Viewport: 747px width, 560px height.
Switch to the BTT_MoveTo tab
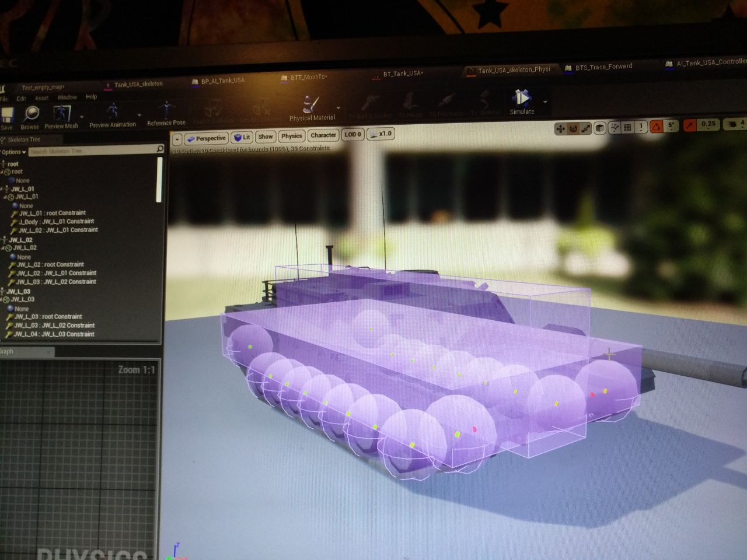point(305,78)
